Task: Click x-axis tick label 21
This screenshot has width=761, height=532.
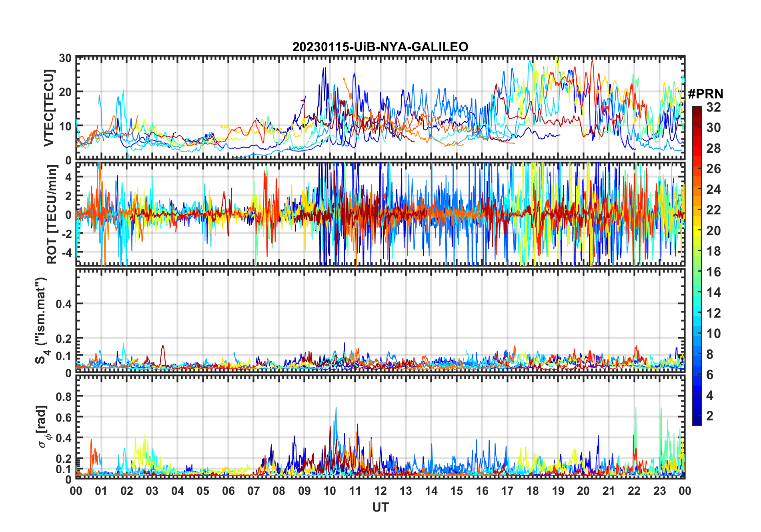Action: point(609,491)
